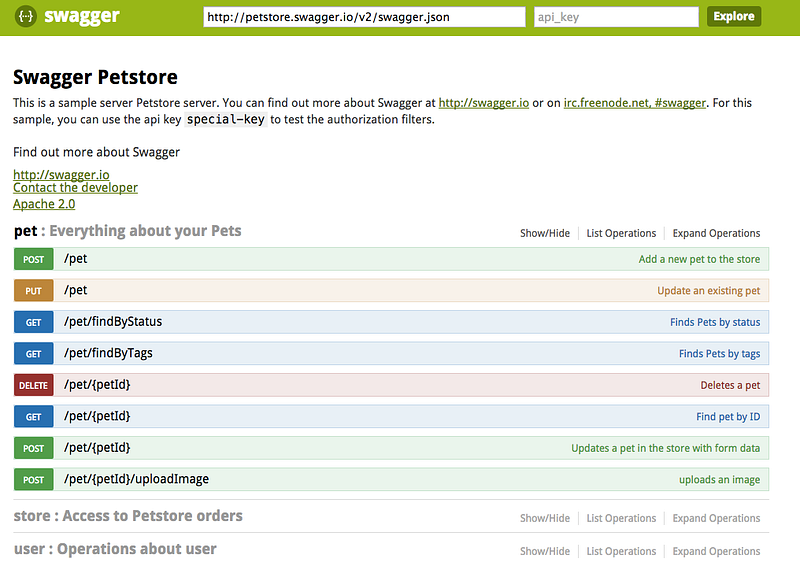
Task: Click the GET badge for /pet/findByStatus
Action: 34,323
